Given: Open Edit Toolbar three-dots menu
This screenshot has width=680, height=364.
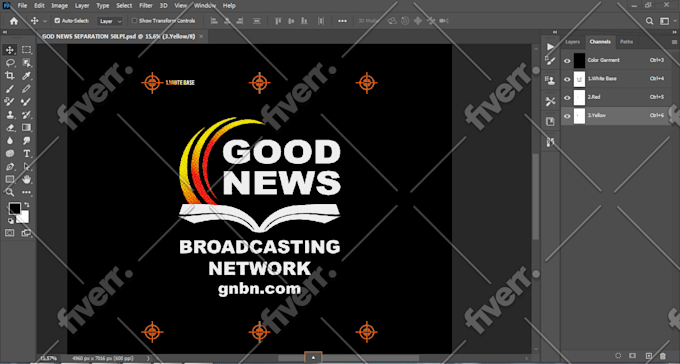Looking at the screenshot, I should pyautogui.click(x=26, y=192).
